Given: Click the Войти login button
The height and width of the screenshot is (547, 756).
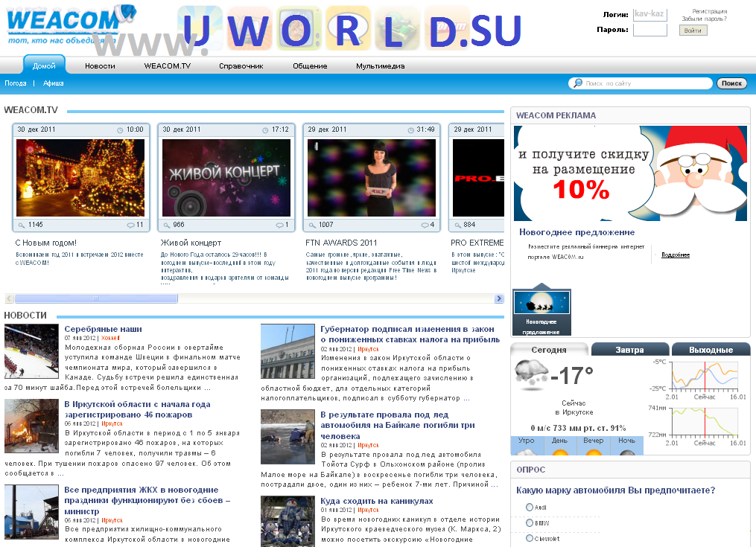Looking at the screenshot, I should pyautogui.click(x=693, y=31).
